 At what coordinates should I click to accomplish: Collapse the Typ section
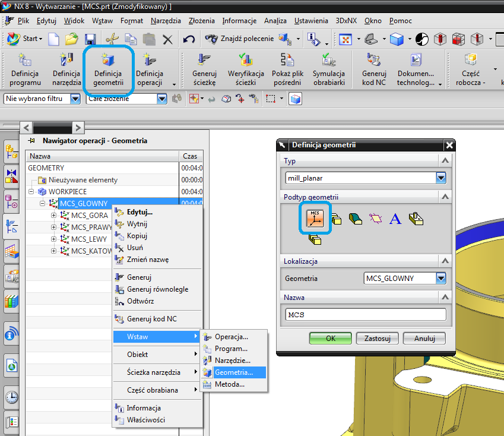click(445, 160)
